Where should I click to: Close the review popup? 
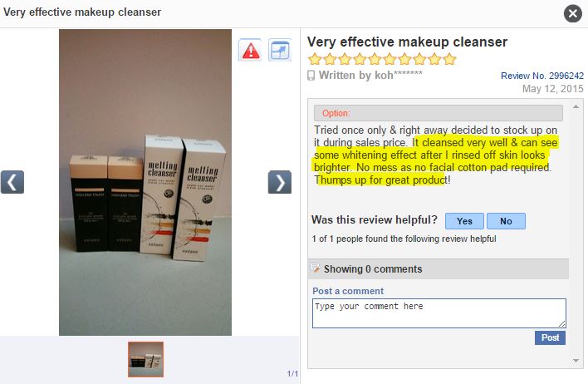(x=572, y=13)
